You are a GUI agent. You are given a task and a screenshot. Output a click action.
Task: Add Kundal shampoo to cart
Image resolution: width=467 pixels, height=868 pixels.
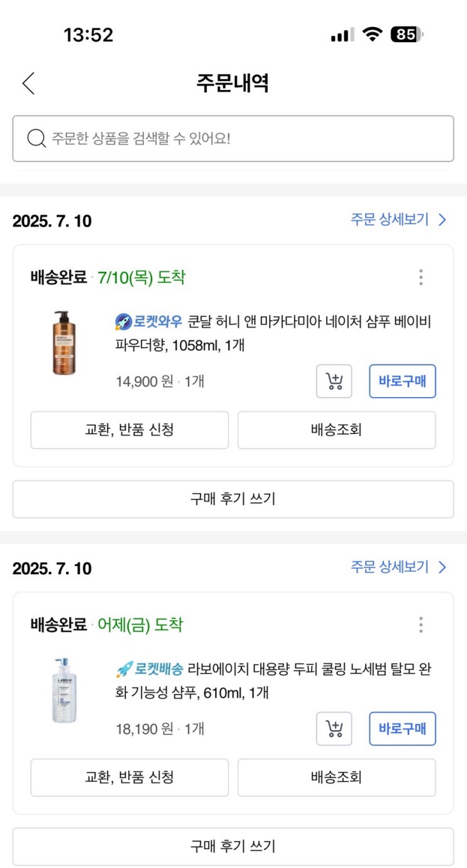334,381
